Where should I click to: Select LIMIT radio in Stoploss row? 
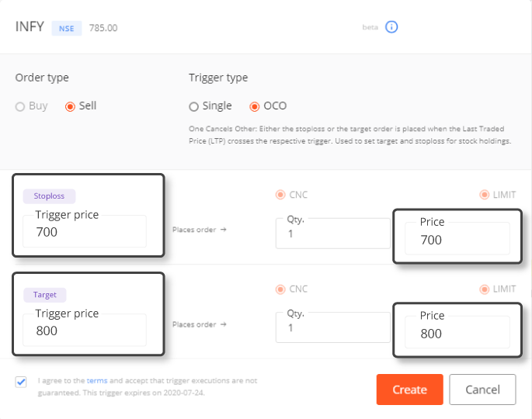point(484,195)
